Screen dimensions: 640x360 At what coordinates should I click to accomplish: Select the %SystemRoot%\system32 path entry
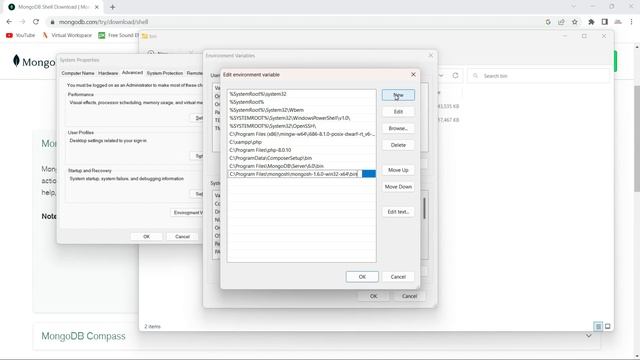(301, 94)
